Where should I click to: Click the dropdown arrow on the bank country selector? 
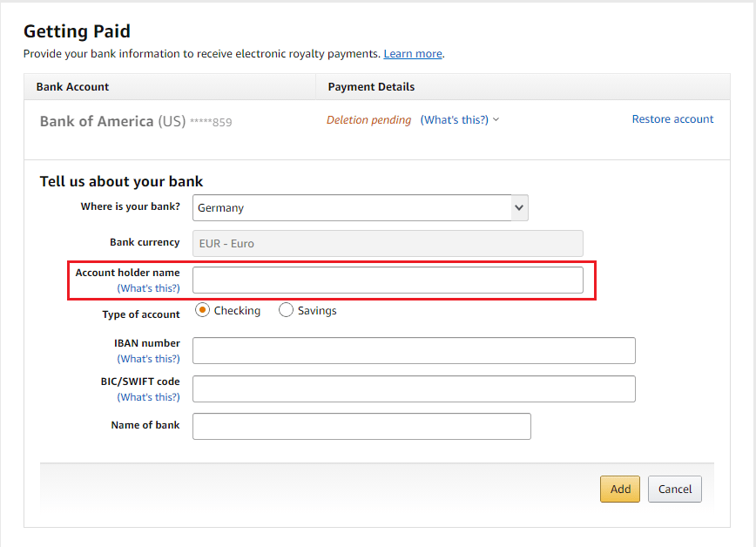point(518,207)
